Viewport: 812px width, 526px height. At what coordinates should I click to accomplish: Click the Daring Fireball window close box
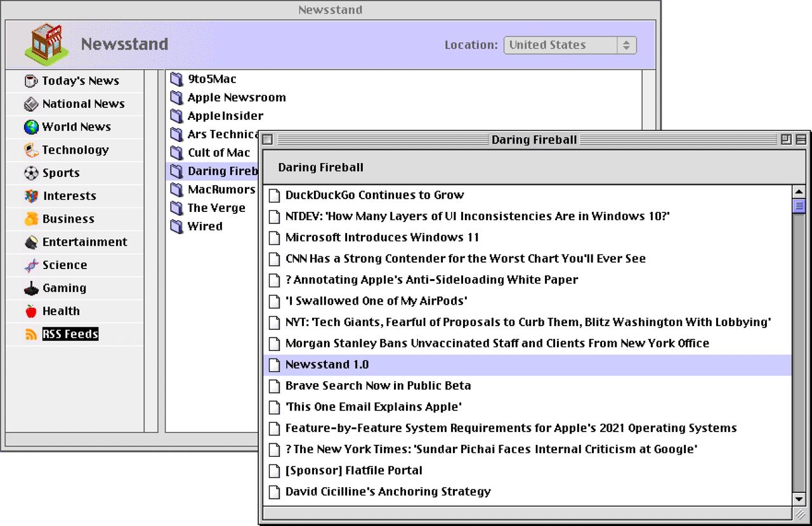point(268,140)
